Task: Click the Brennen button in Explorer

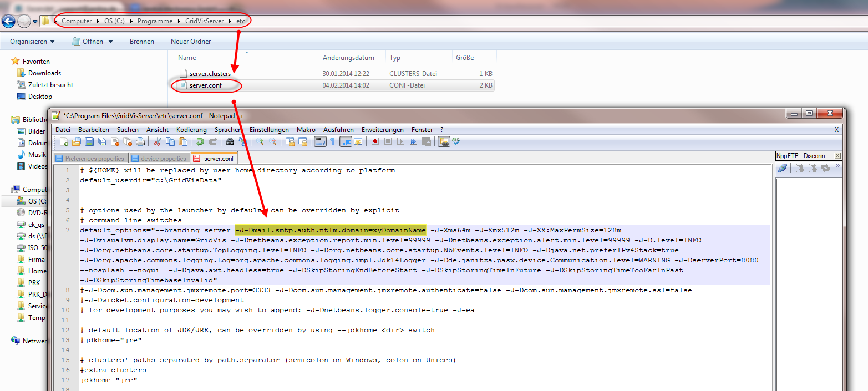Action: click(142, 42)
